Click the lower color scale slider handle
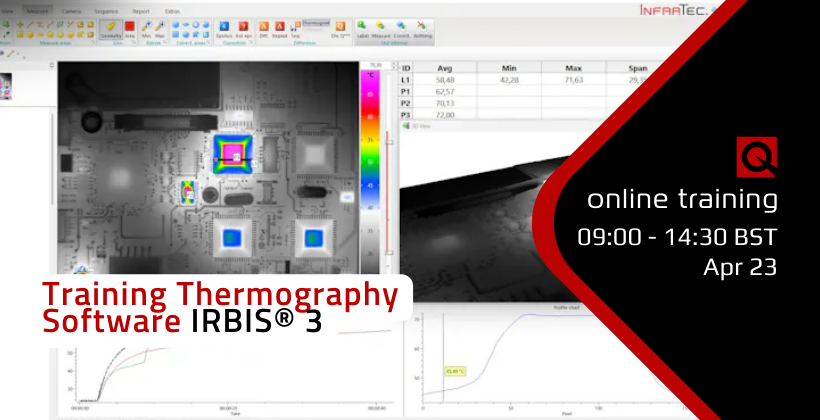The height and width of the screenshot is (420, 820). [389, 253]
